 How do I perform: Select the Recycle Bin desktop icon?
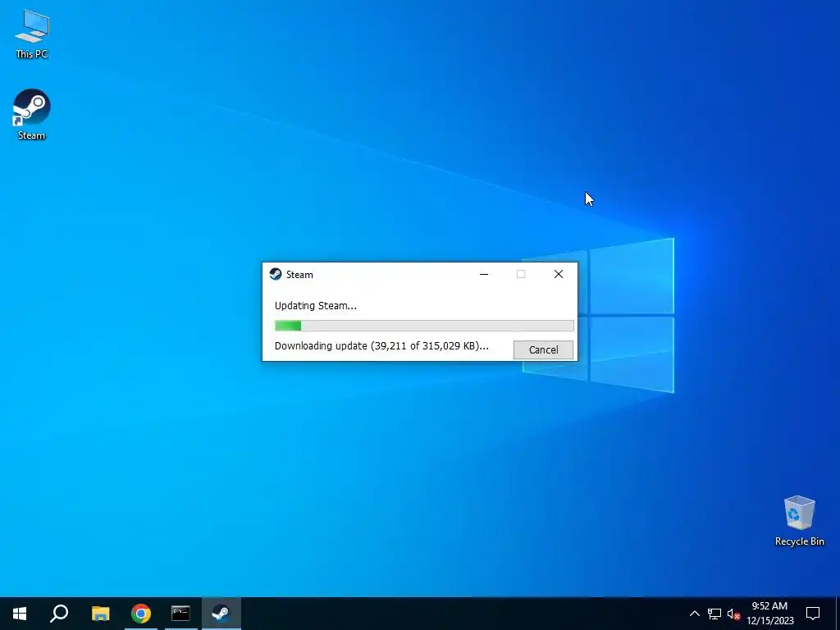(x=799, y=521)
